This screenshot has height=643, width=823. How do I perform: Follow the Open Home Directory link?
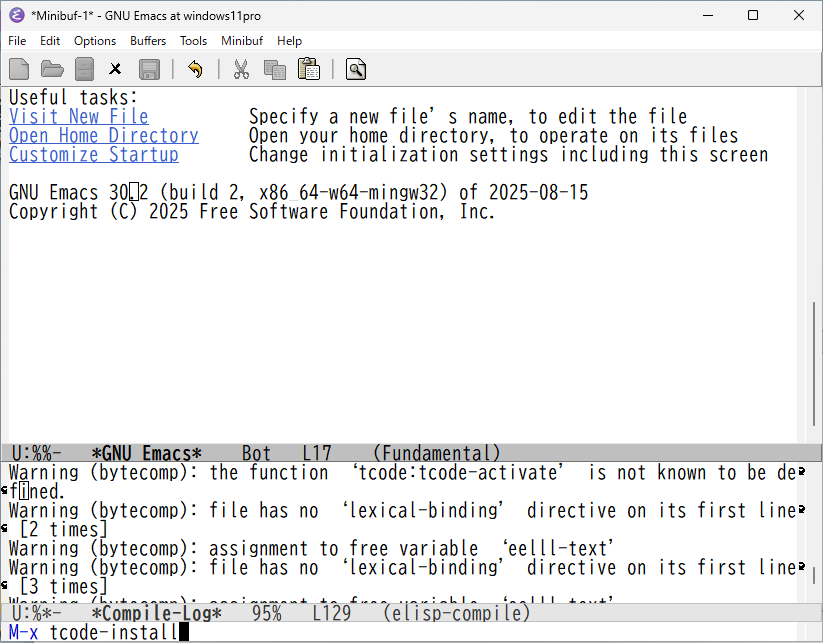tap(104, 135)
